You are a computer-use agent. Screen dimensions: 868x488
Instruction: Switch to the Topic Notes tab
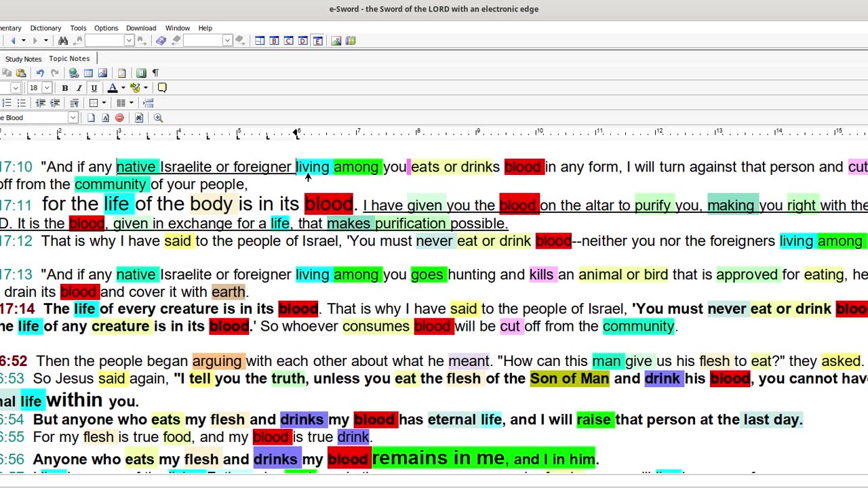pos(69,59)
